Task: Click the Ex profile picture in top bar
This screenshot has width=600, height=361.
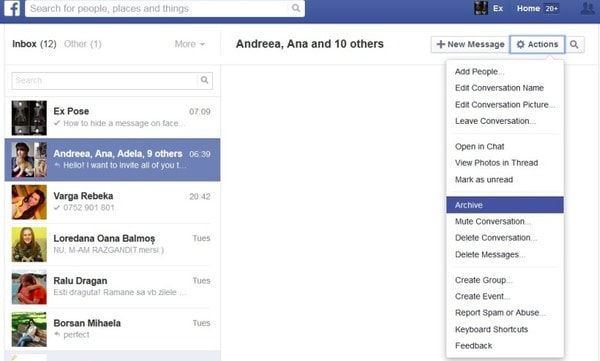Action: (x=481, y=8)
